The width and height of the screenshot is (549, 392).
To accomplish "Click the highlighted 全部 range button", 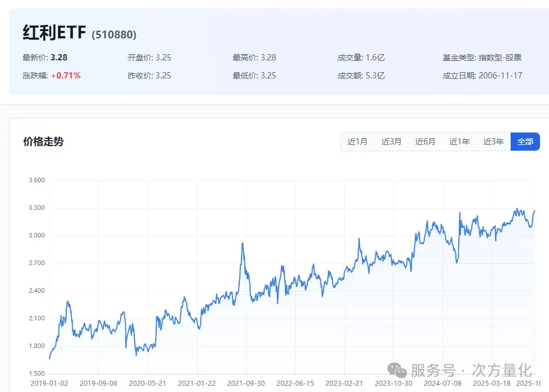I will point(525,142).
